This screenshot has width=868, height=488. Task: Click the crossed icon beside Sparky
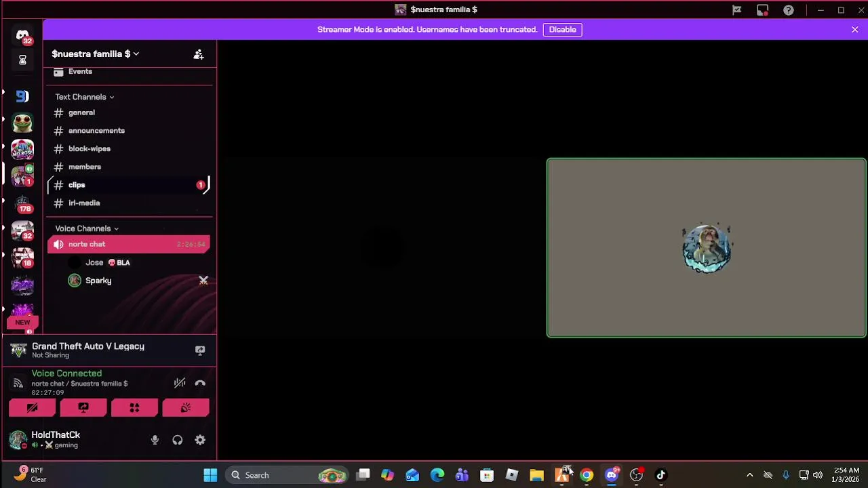(x=203, y=281)
